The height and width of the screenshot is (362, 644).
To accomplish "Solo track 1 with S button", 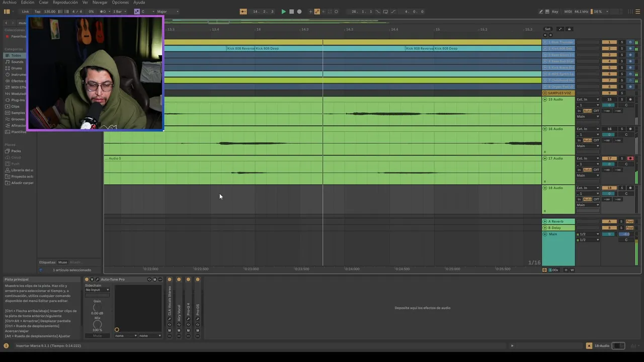I will pyautogui.click(x=621, y=42).
